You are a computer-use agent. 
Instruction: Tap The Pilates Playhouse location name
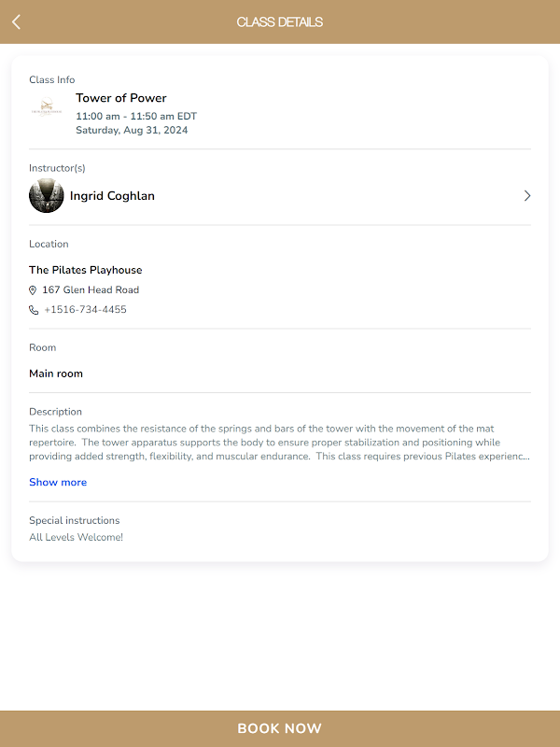click(86, 270)
